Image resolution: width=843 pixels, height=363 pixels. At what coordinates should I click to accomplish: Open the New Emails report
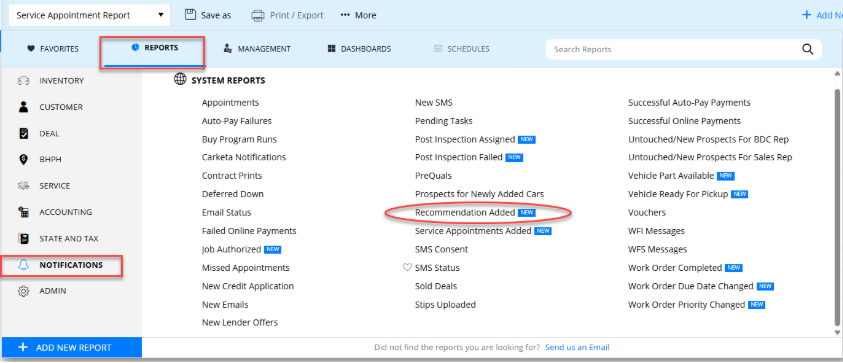point(225,304)
